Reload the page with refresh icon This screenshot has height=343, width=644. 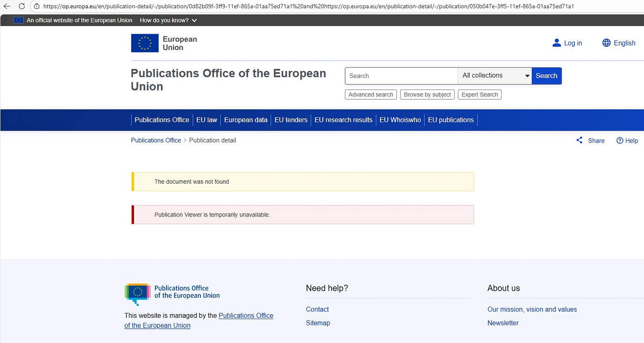pos(22,6)
